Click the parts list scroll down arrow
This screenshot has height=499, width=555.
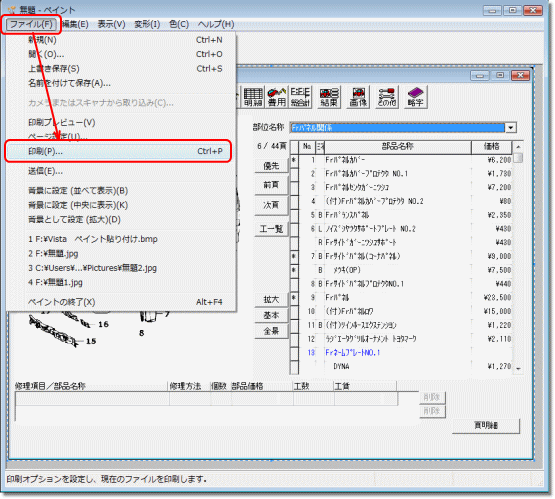coord(518,368)
